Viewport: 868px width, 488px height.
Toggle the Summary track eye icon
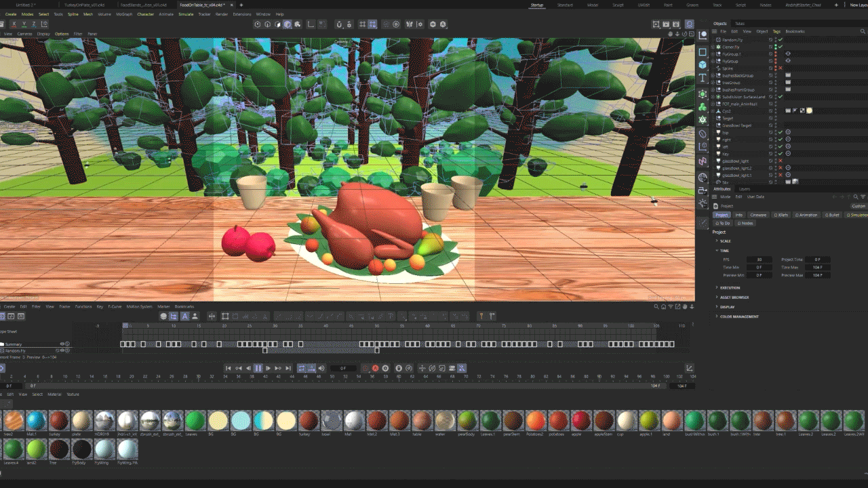pyautogui.click(x=62, y=344)
